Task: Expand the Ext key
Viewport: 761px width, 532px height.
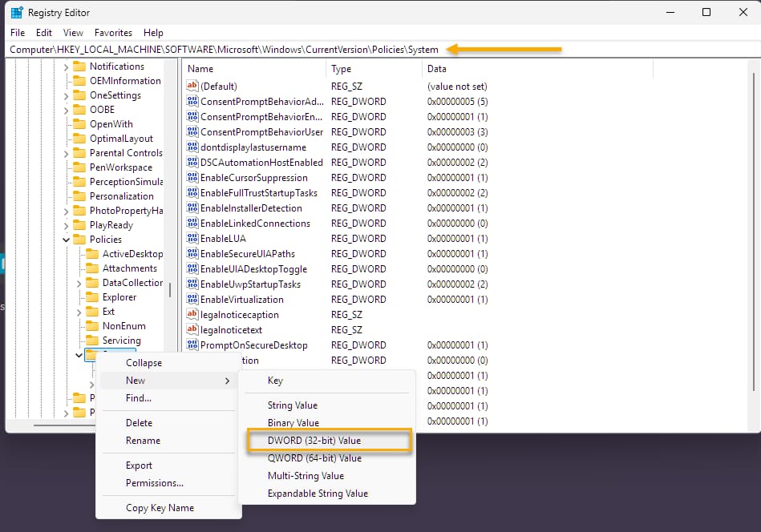Action: tap(79, 312)
